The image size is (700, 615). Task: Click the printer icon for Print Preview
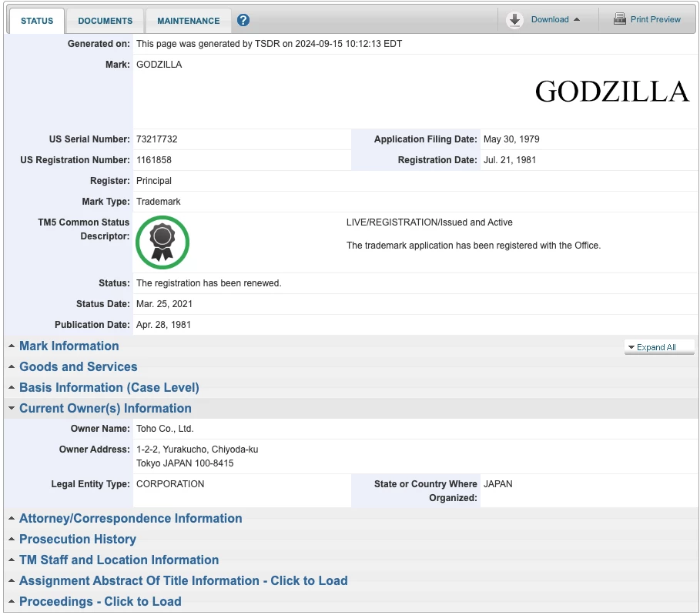pos(620,18)
